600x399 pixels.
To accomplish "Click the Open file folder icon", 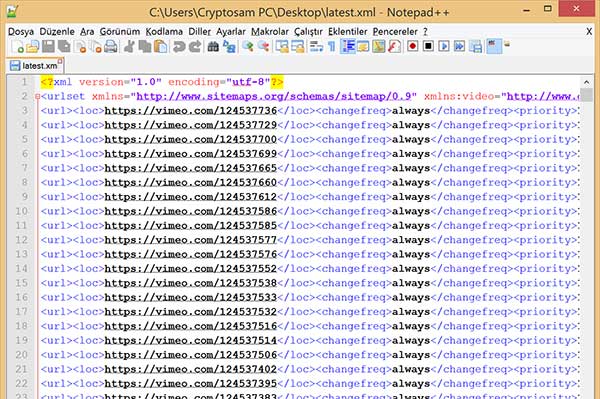I will (x=33, y=46).
